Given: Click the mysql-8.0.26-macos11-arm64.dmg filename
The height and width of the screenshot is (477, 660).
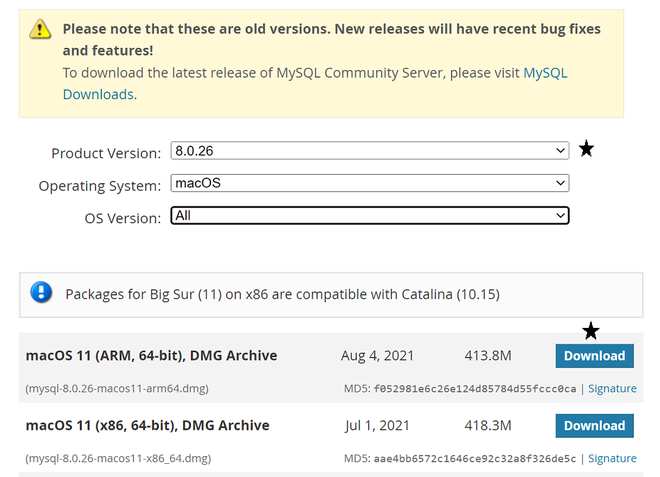Looking at the screenshot, I should (117, 388).
